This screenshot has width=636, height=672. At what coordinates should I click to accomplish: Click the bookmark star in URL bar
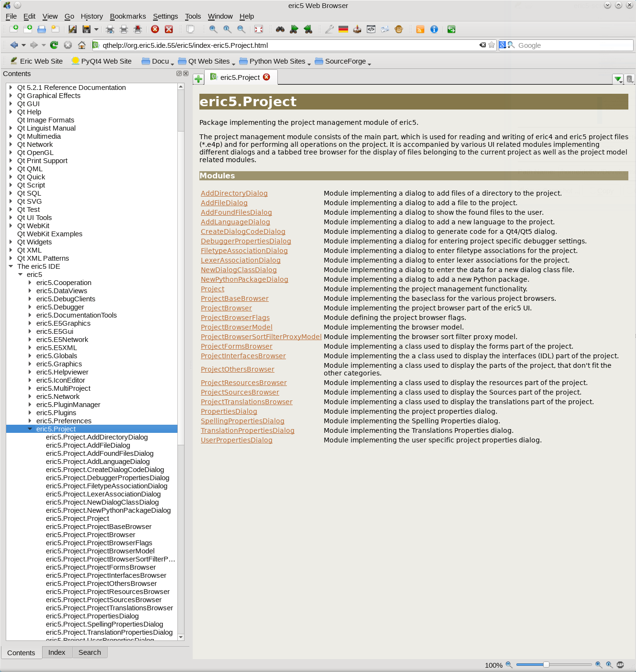tap(492, 45)
